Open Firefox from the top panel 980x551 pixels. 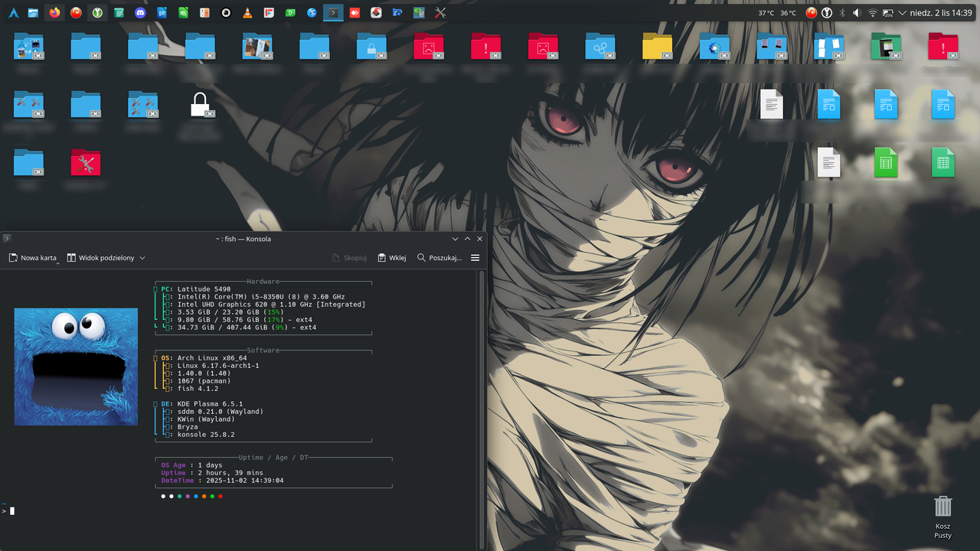(54, 13)
